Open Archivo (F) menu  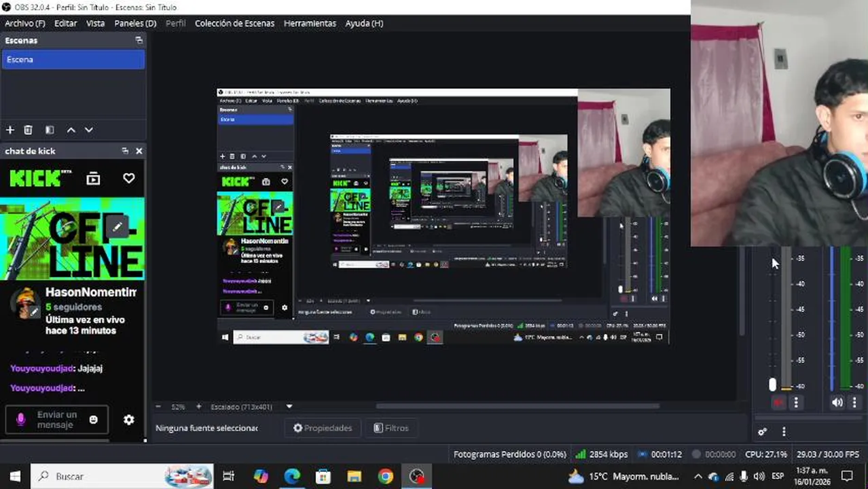coord(25,23)
